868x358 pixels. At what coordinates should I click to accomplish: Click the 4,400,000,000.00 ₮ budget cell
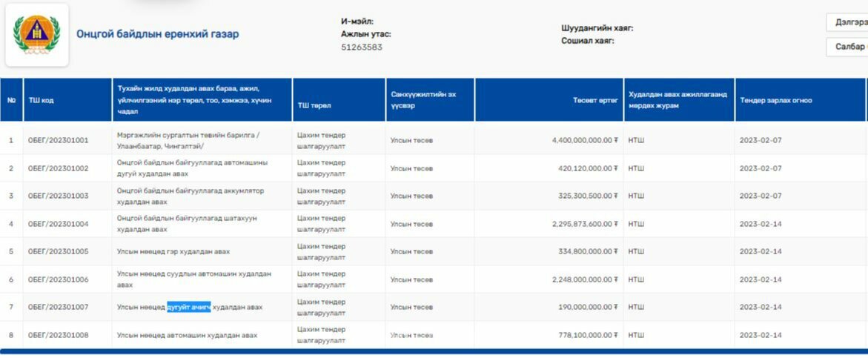click(584, 140)
